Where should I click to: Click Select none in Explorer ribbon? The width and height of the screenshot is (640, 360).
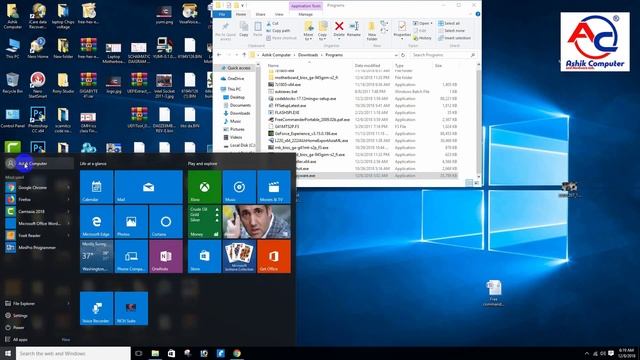pyautogui.click(x=451, y=31)
